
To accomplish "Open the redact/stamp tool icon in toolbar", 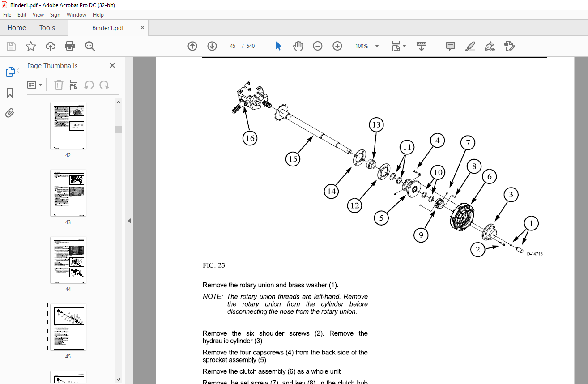I will point(509,46).
